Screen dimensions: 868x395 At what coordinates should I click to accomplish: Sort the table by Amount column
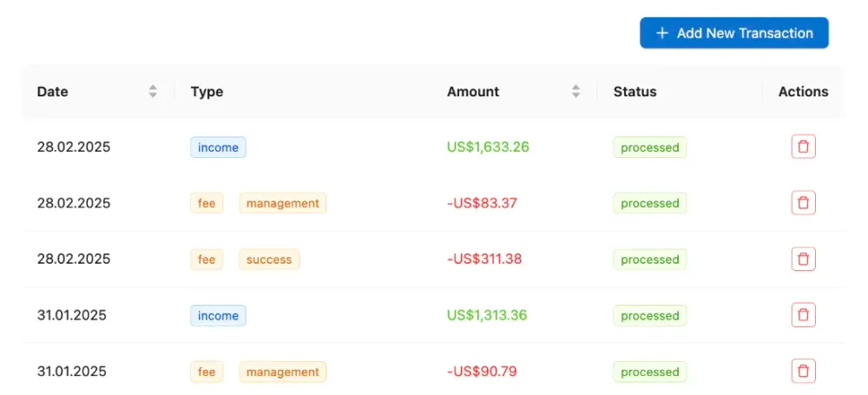(575, 91)
